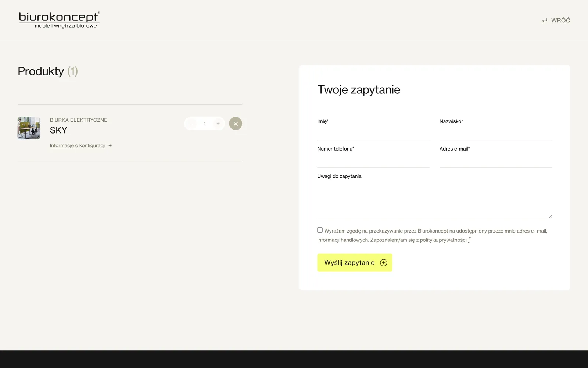Submit with the Wyślij zapytanie button
This screenshot has width=588, height=368.
[355, 262]
